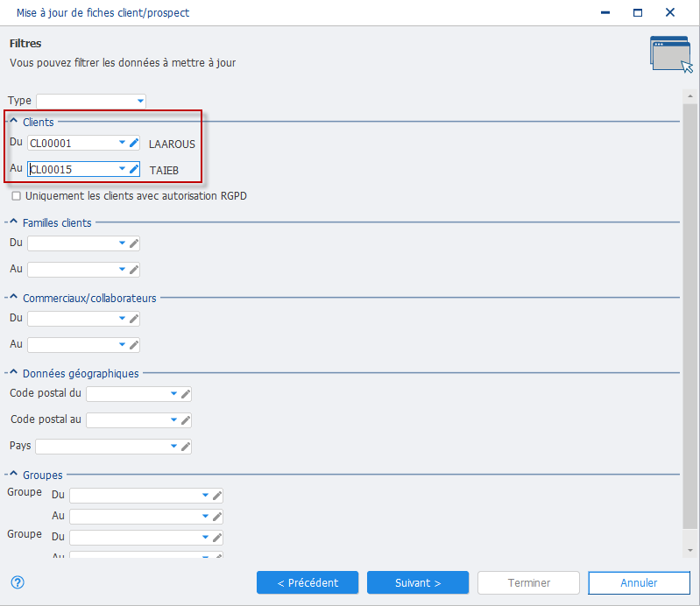Maximize the window

click(638, 12)
